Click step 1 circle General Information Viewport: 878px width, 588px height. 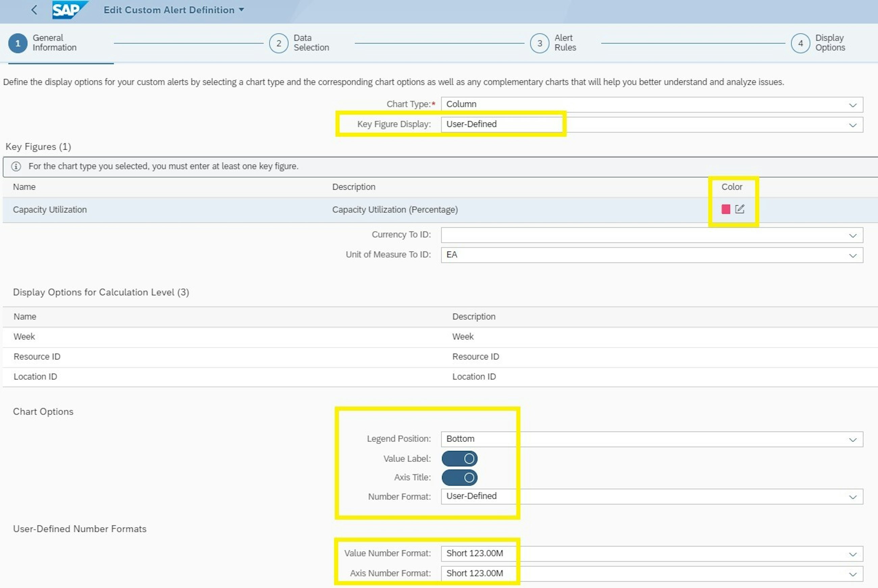[18, 43]
